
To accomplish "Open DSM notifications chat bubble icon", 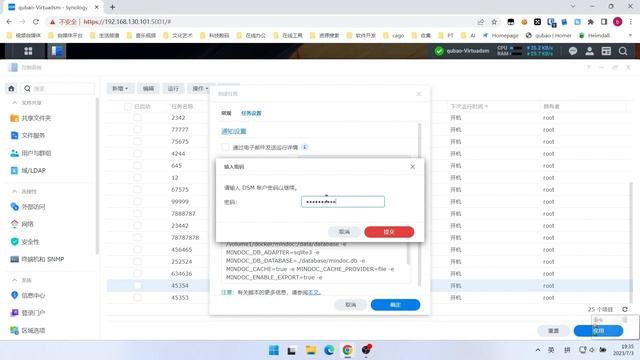I will click(573, 51).
